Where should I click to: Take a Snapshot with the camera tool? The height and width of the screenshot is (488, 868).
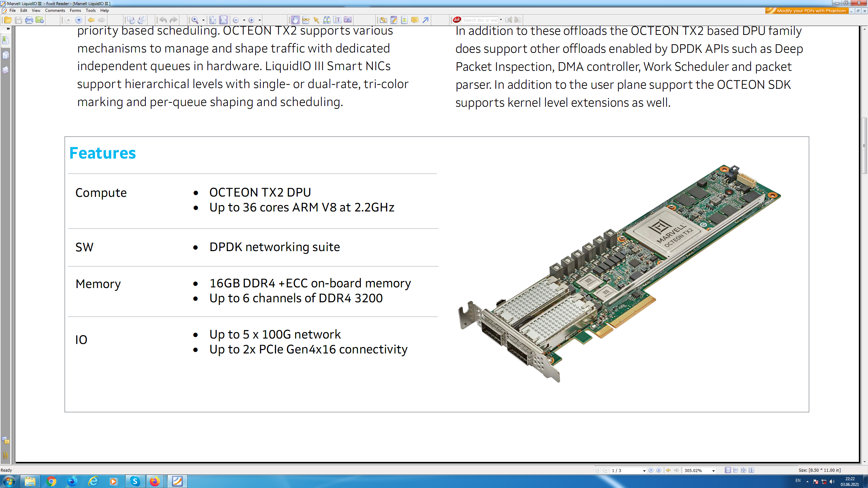click(348, 20)
